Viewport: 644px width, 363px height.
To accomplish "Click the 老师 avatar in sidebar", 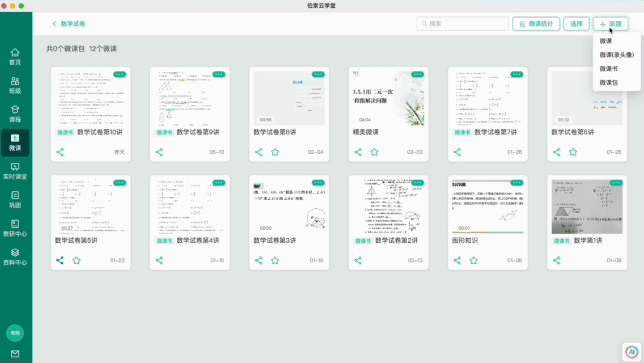I will 15,333.
